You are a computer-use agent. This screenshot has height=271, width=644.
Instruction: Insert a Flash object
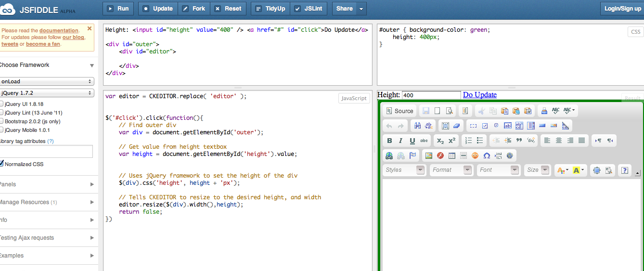(440, 155)
